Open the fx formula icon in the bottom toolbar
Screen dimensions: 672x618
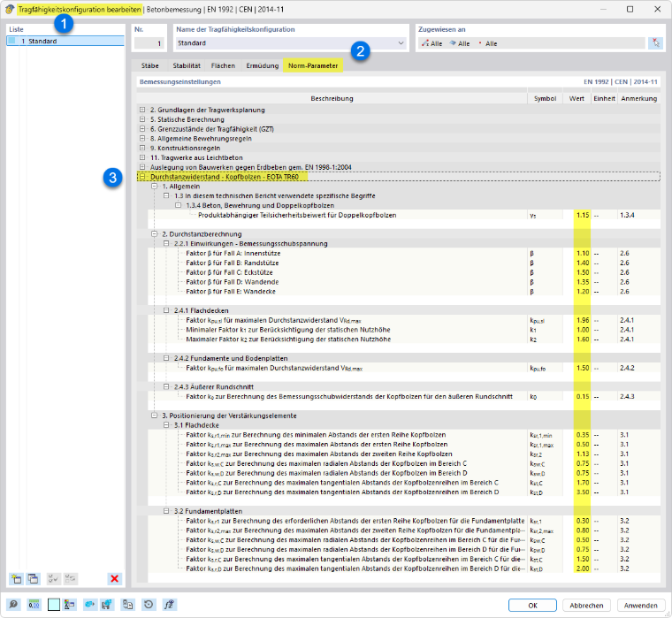click(169, 605)
